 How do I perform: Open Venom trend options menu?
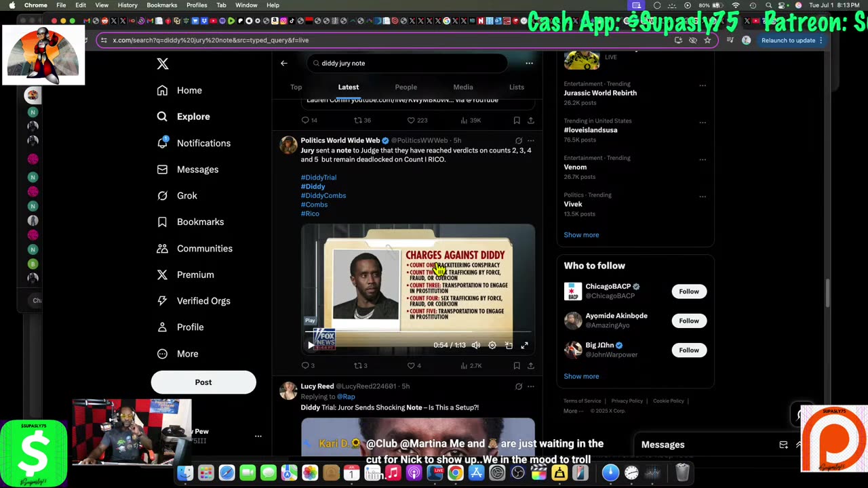[703, 160]
